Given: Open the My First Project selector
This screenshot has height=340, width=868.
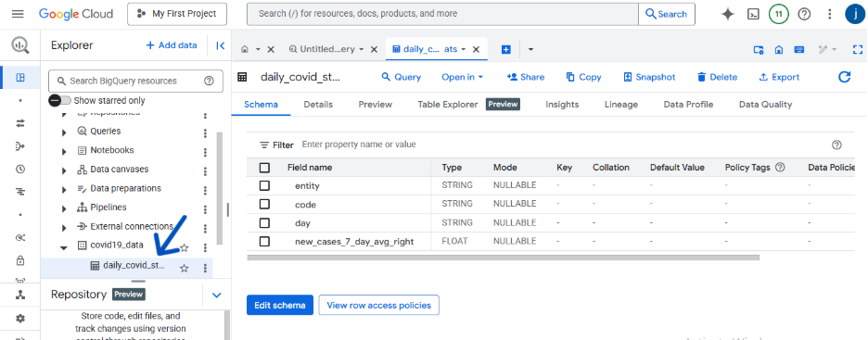Looking at the screenshot, I should coord(177,14).
